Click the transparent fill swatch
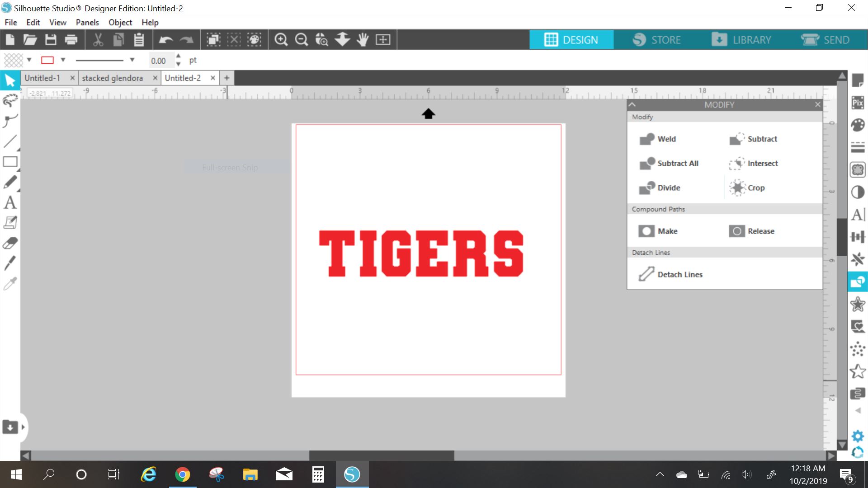The width and height of the screenshot is (868, 488). (14, 60)
